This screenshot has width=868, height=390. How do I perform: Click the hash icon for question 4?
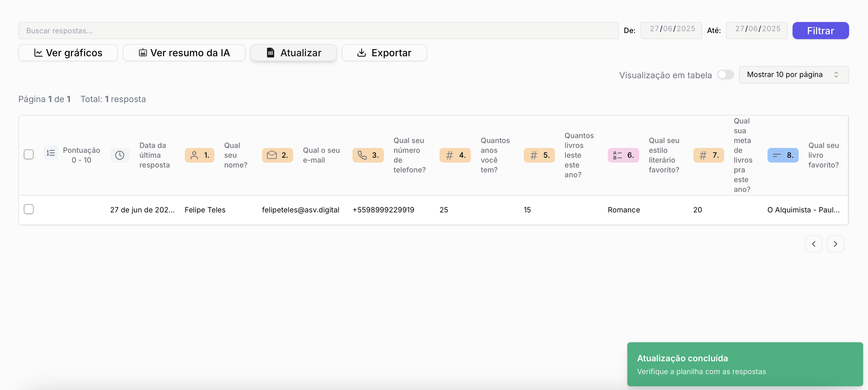(x=449, y=155)
